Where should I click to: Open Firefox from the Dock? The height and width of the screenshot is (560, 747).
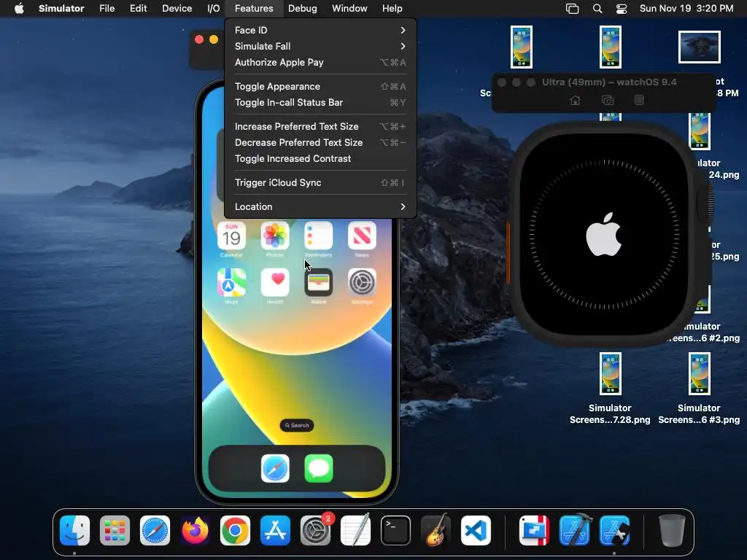click(195, 530)
